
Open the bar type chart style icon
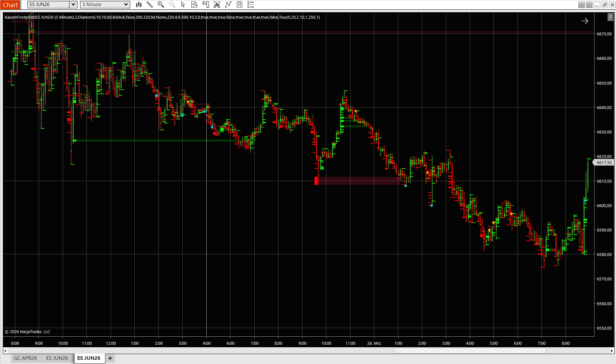(139, 5)
